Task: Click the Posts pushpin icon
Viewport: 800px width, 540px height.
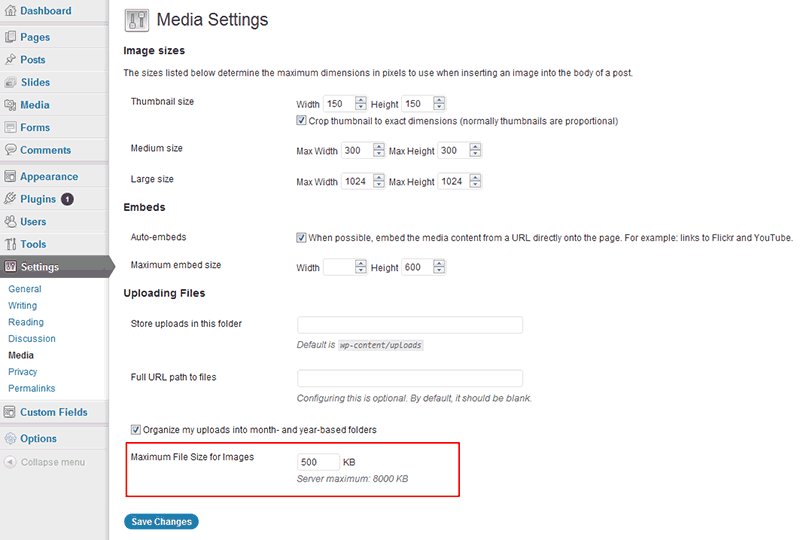Action: pos(10,60)
